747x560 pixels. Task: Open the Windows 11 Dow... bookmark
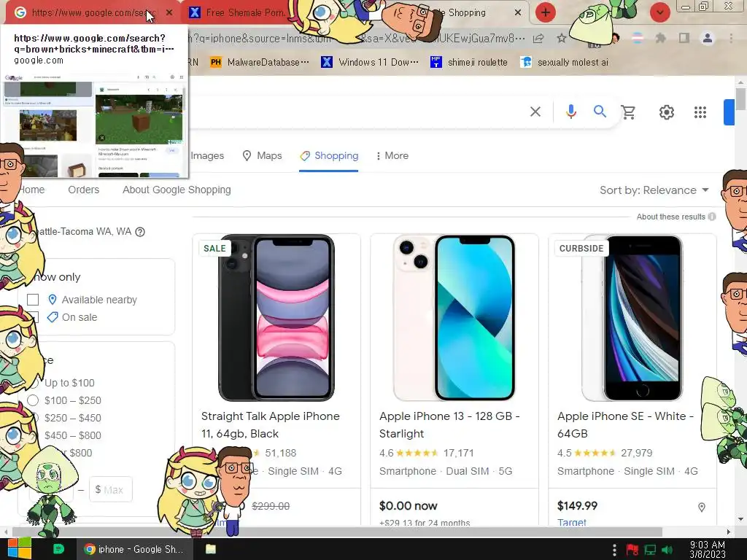pos(370,63)
